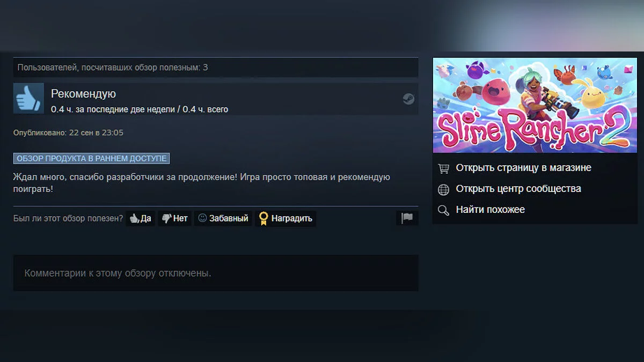This screenshot has height=362, width=644.
Task: Open Открыть страницу в магазине link
Action: pyautogui.click(x=523, y=168)
